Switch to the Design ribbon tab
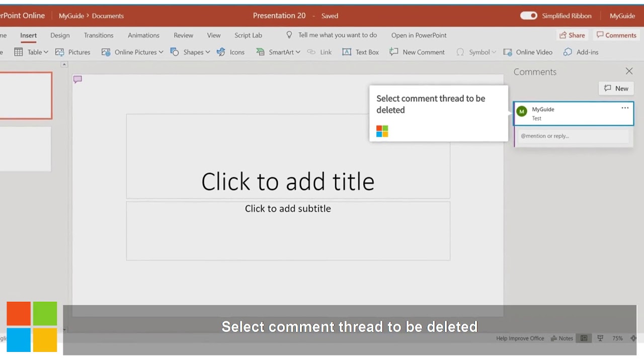Screen dimensions: 644x362 tap(60, 35)
